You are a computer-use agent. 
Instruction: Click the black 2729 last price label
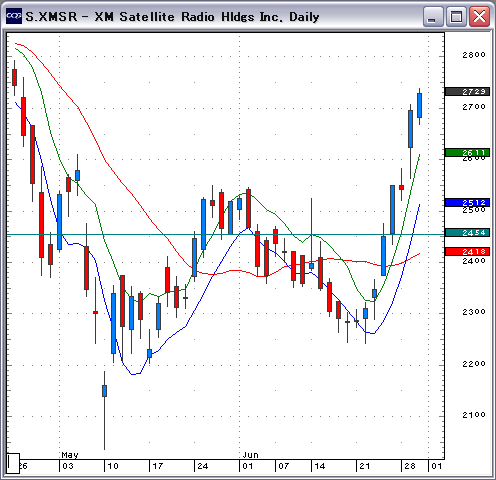point(467,92)
